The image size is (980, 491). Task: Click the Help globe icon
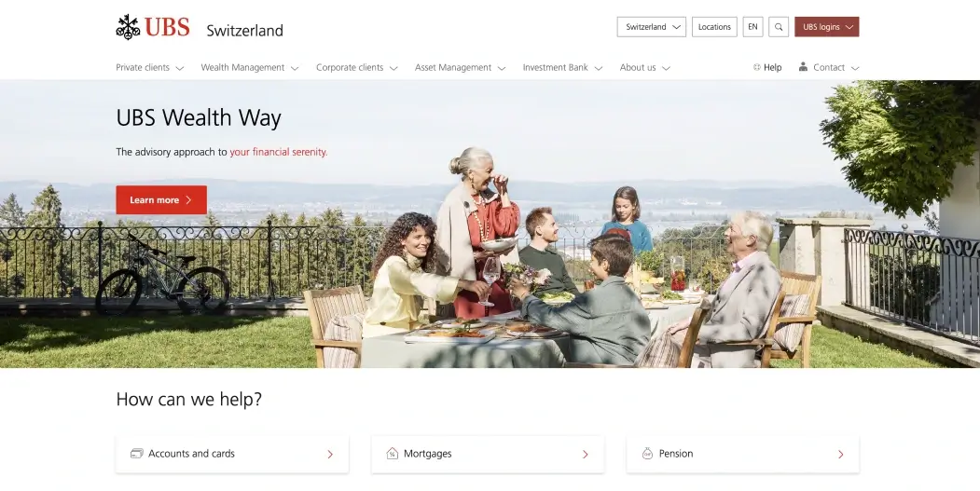757,67
